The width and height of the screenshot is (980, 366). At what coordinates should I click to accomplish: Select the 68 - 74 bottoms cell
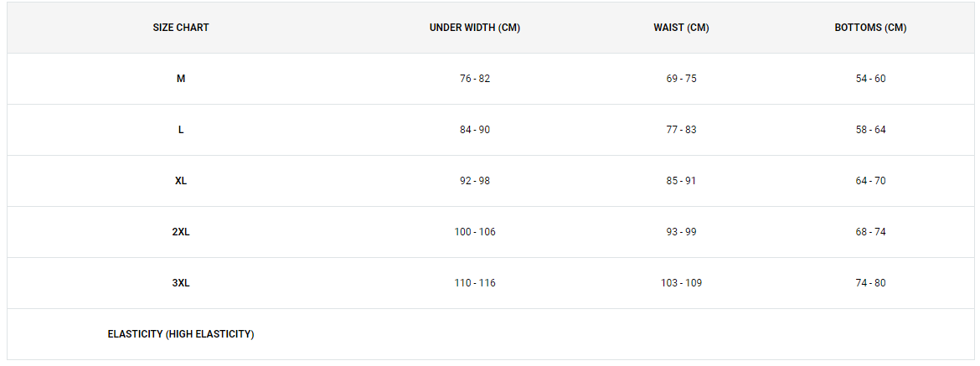point(870,232)
